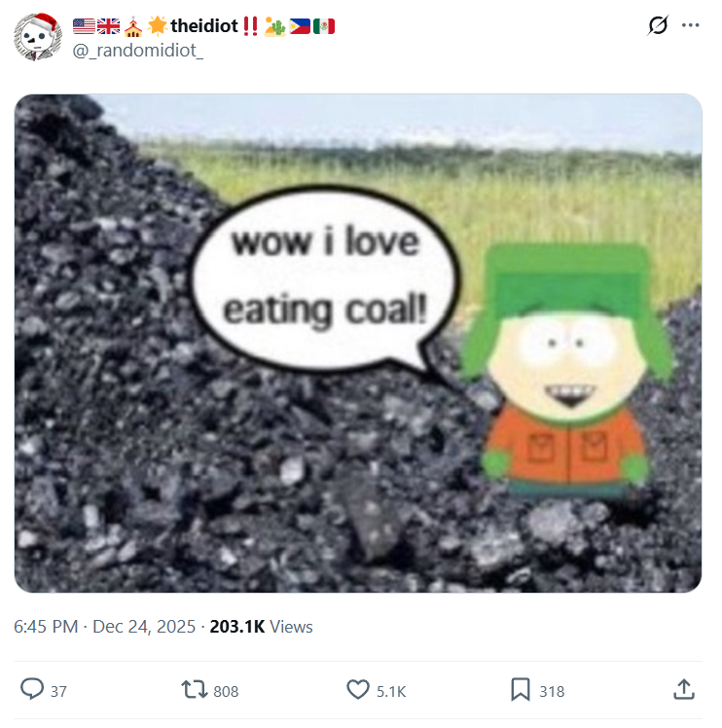The width and height of the screenshot is (722, 728).
Task: Reply to the tweet via the comment icon
Action: [32, 690]
